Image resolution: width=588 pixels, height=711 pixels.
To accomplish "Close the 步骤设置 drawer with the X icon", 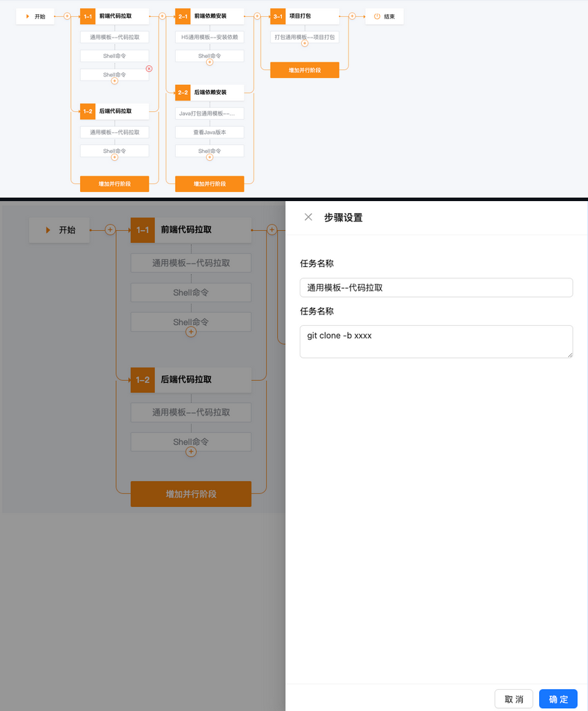I will (x=308, y=217).
